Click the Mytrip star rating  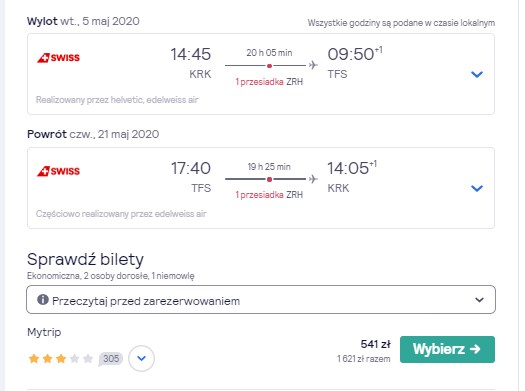[x=61, y=359]
